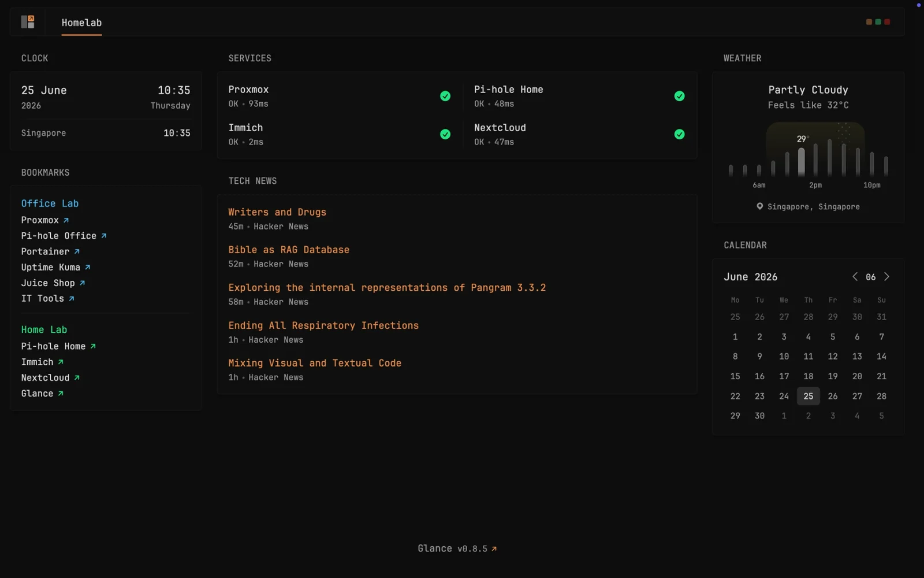Open the IT Tools bookmark
The image size is (924, 578).
point(48,298)
